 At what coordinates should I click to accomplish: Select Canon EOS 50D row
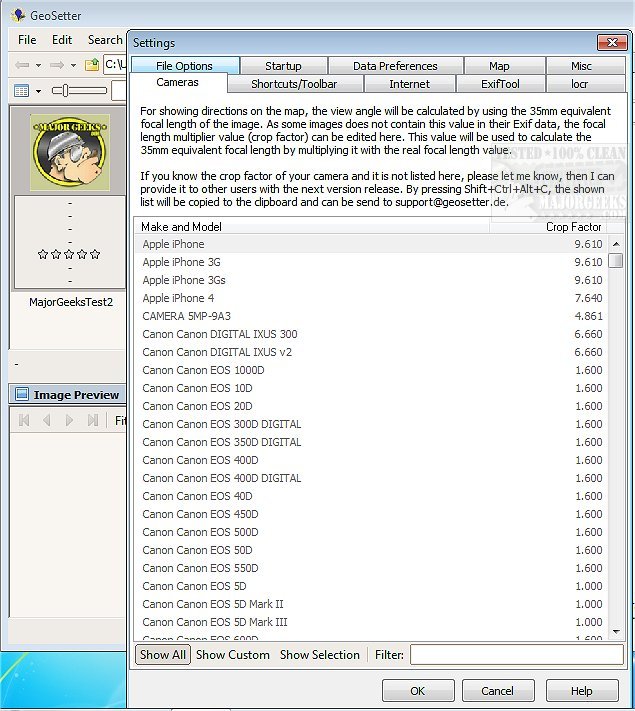tap(371, 550)
